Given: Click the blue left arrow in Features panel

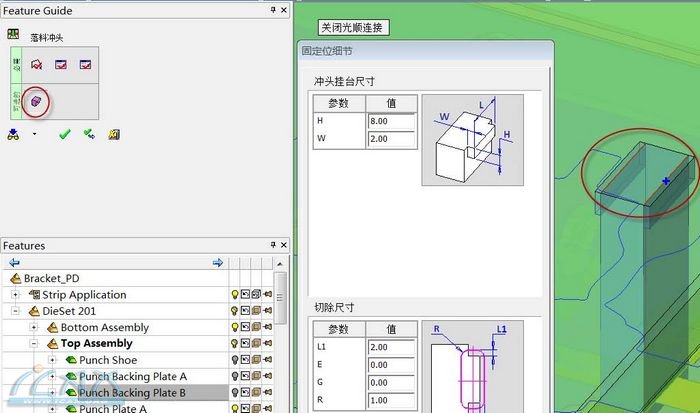Looking at the screenshot, I should coord(14,262).
